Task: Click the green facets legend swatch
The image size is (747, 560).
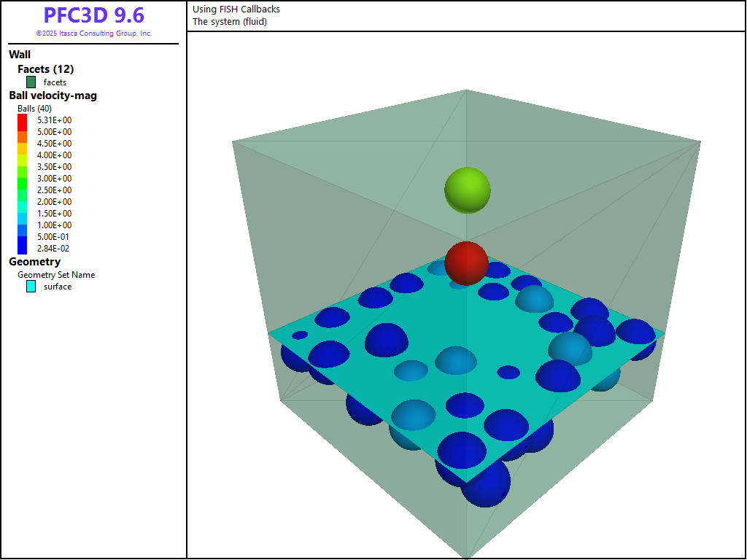Action: (x=31, y=82)
